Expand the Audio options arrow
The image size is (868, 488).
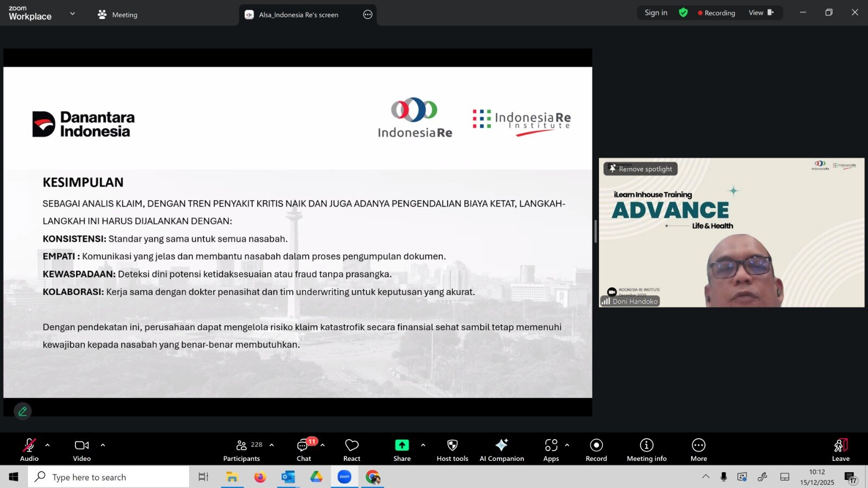click(48, 445)
